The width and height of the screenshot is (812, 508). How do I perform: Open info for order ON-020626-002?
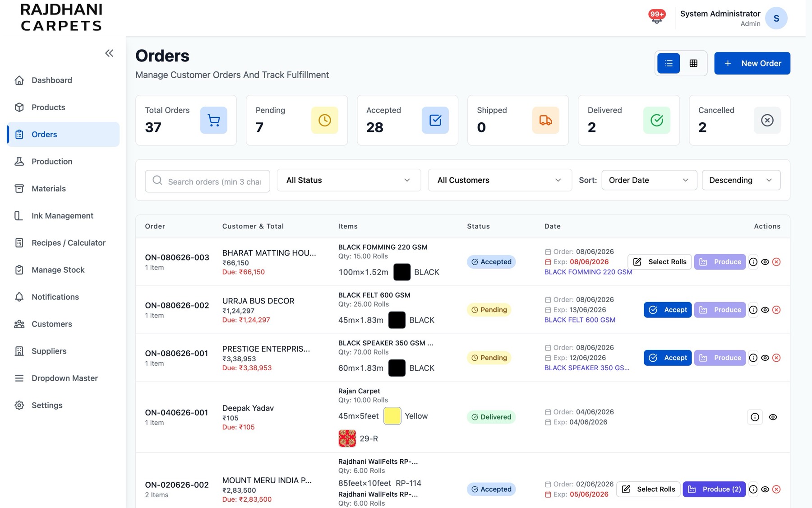[x=753, y=489]
